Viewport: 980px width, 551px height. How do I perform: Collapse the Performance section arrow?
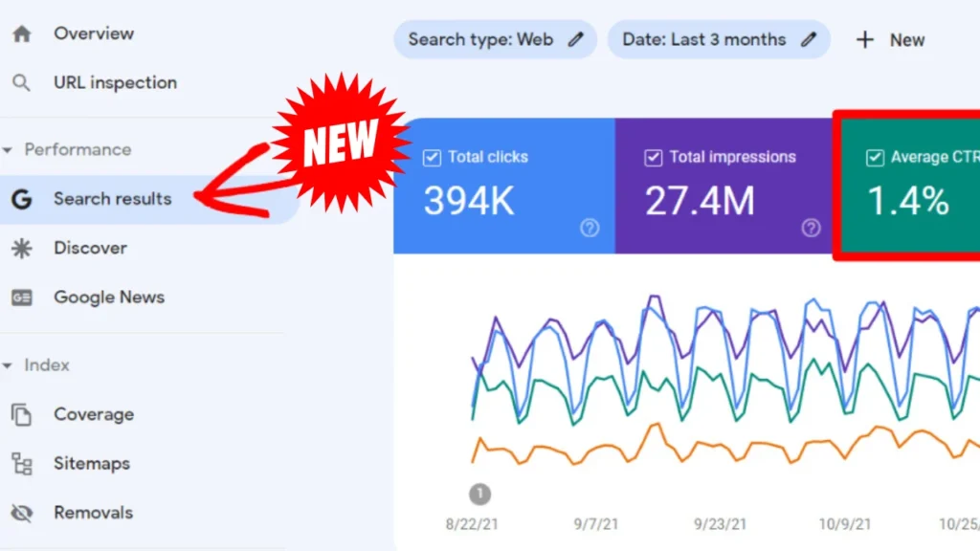(x=8, y=150)
